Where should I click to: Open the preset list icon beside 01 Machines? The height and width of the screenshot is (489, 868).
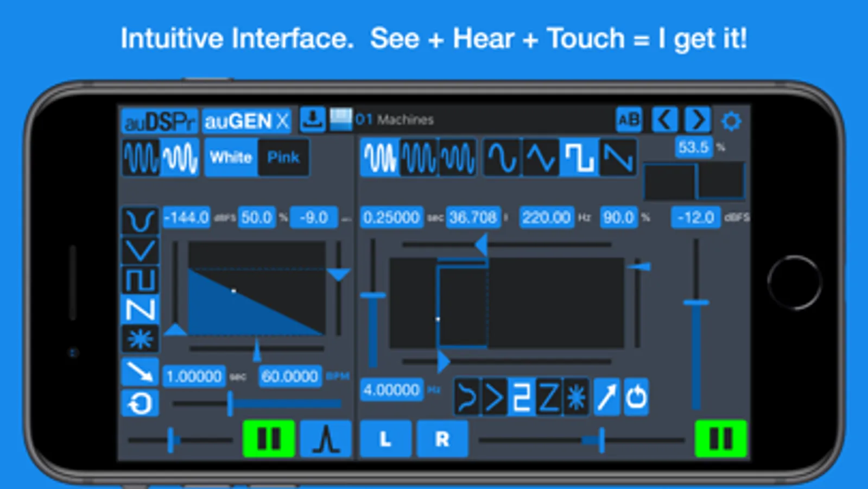(x=340, y=119)
